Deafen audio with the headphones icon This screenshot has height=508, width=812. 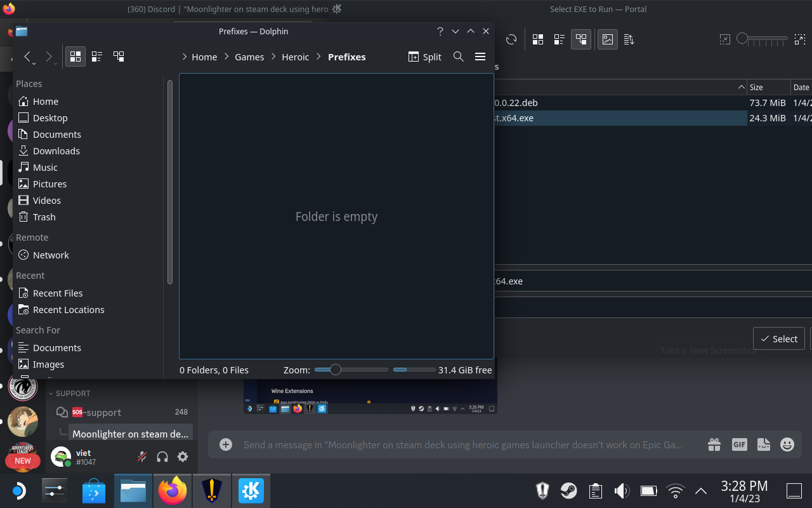click(162, 457)
